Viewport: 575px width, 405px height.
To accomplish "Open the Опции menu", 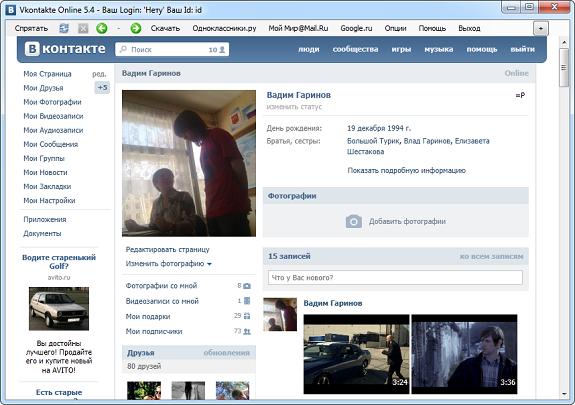I will pyautogui.click(x=395, y=28).
